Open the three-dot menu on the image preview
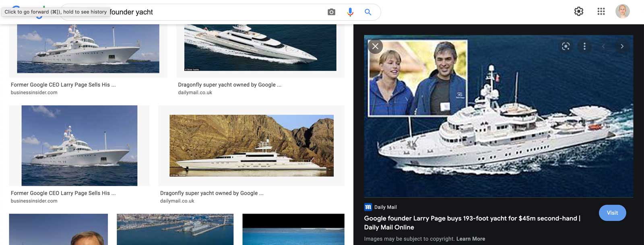644x245 pixels. click(584, 46)
